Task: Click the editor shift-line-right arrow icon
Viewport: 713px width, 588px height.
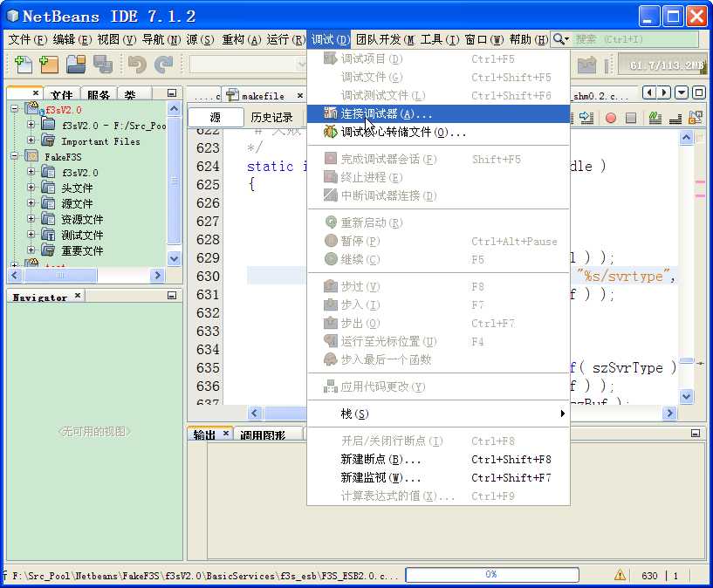Action: (x=586, y=118)
